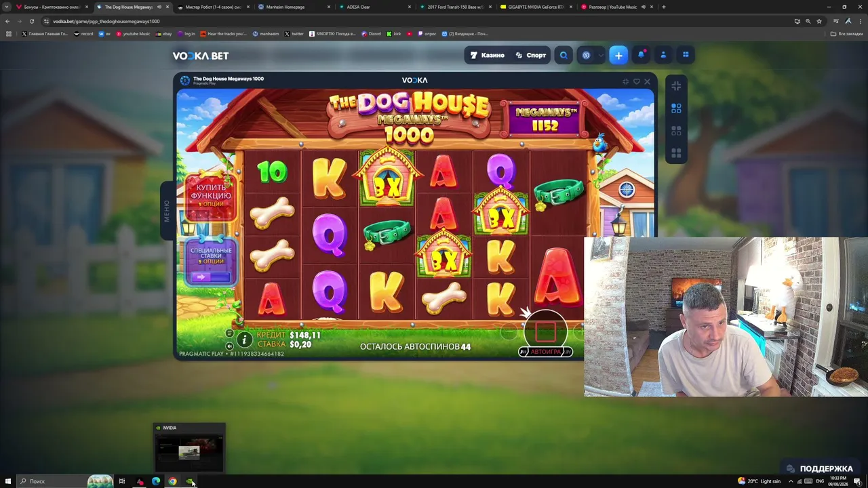The width and height of the screenshot is (868, 488).
Task: Click the collapse-view icon in side panel
Action: [x=676, y=85]
